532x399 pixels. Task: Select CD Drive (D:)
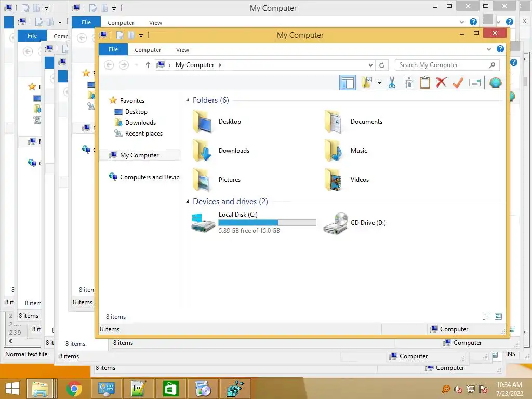pos(354,223)
